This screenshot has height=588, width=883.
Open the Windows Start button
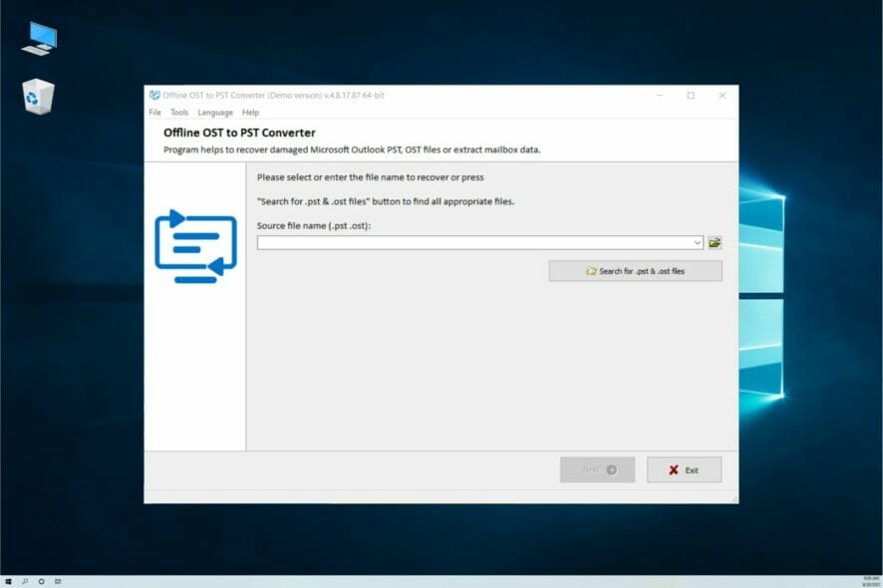coord(8,581)
